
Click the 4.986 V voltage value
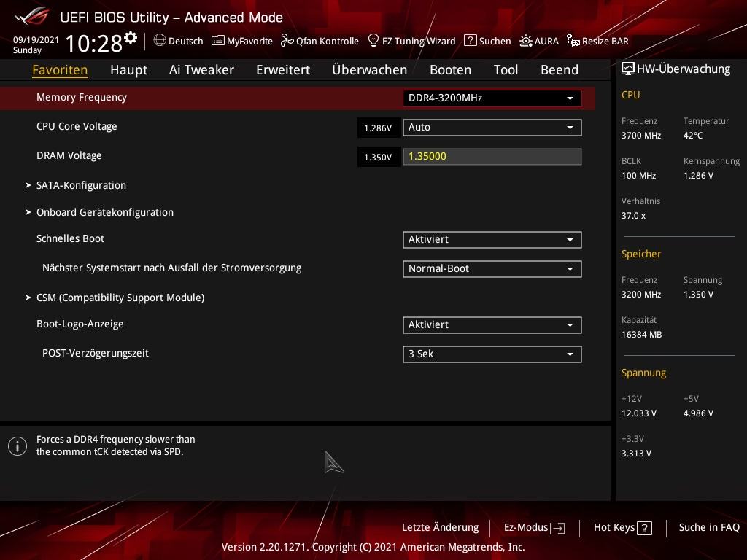pyautogui.click(x=698, y=413)
